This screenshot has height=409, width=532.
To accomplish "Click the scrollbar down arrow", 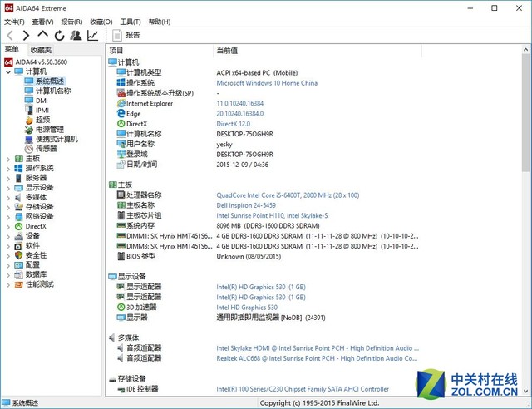I will click(x=525, y=392).
